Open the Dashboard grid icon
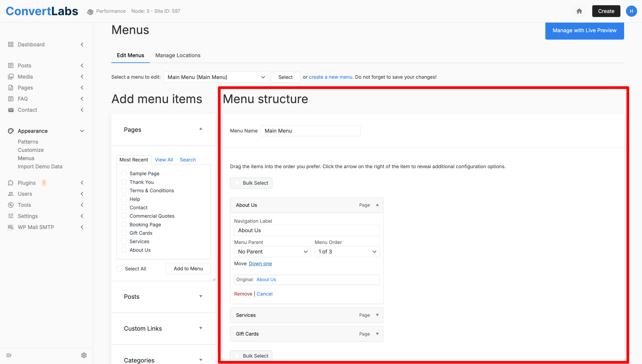This screenshot has width=642, height=364. coord(10,44)
